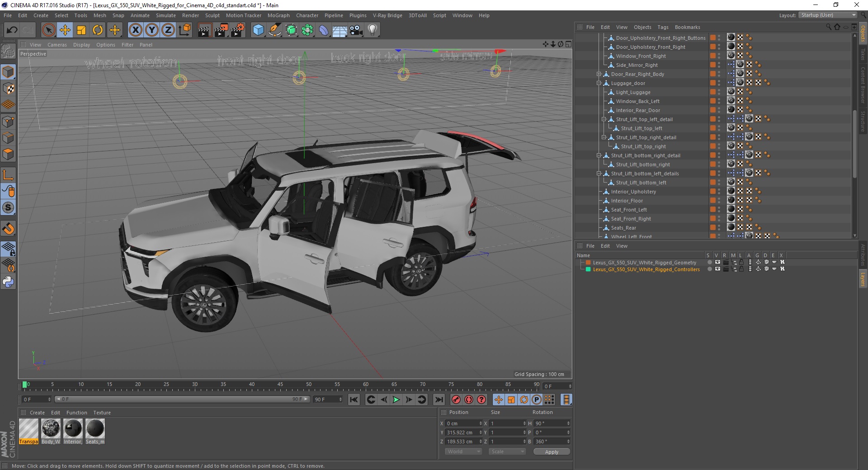Click the H rotation input field
The image size is (868, 470).
coord(552,423)
